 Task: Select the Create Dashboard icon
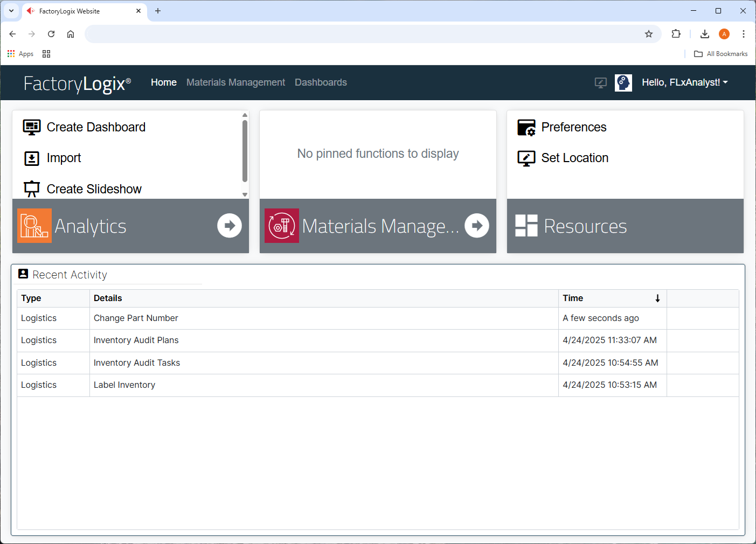[32, 127]
